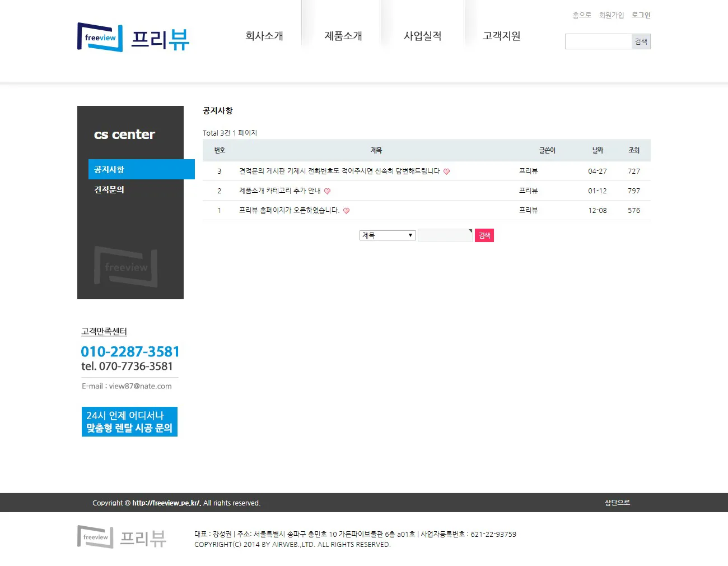The height and width of the screenshot is (566, 728).
Task: Click the 조회 column header
Action: 634,150
